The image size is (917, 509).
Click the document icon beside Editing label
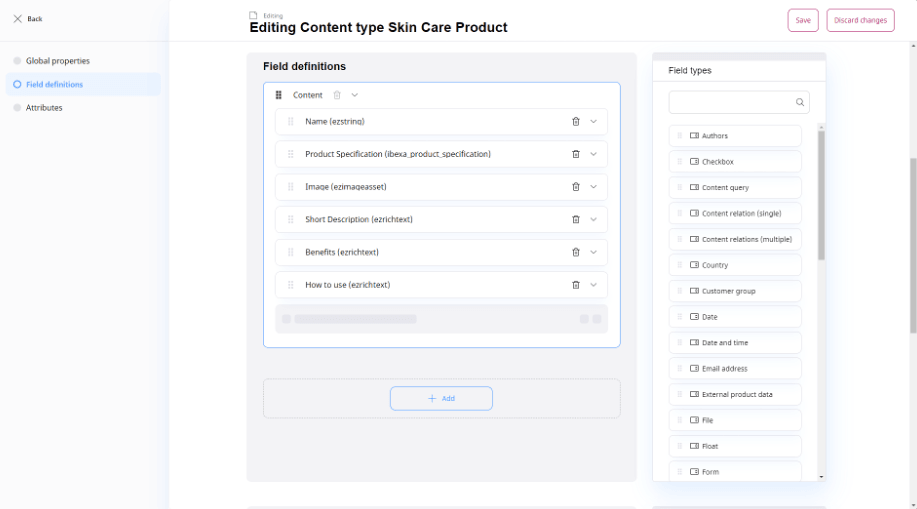tap(253, 15)
